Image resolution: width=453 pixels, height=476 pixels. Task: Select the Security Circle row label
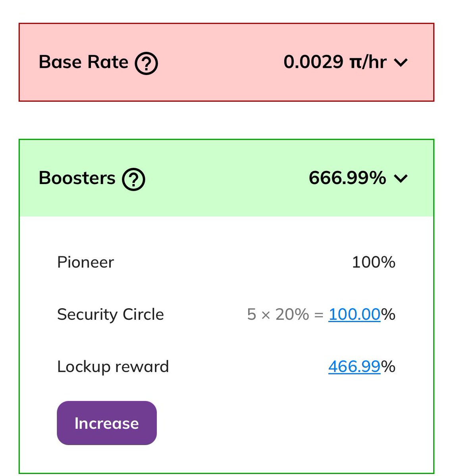[110, 315]
